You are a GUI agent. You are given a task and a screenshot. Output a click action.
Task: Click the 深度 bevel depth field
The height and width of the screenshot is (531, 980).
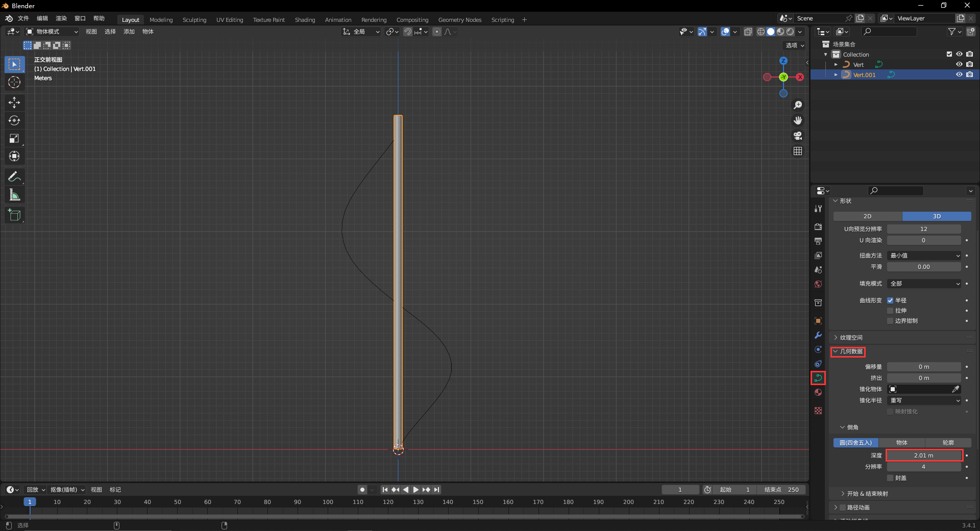click(x=923, y=456)
